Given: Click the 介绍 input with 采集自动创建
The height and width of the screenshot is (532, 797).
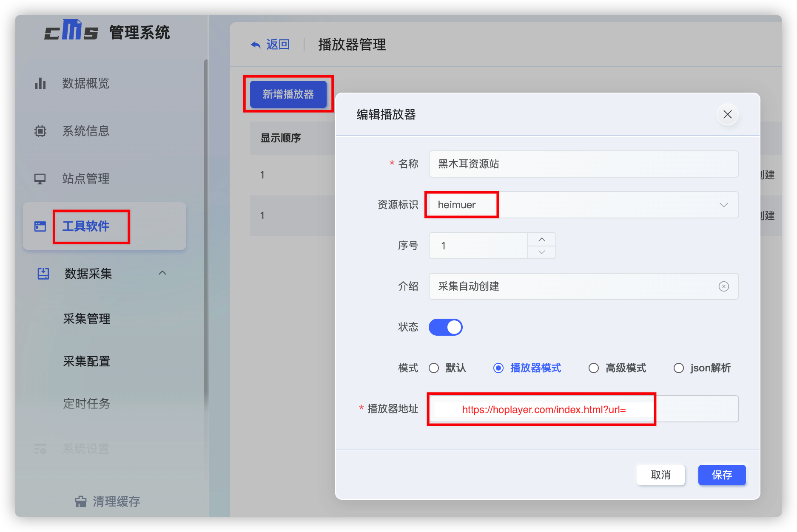Looking at the screenshot, I should [584, 286].
